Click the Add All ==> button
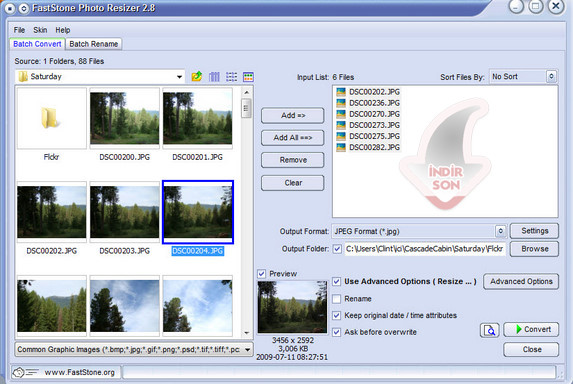573x384 pixels. tap(292, 138)
